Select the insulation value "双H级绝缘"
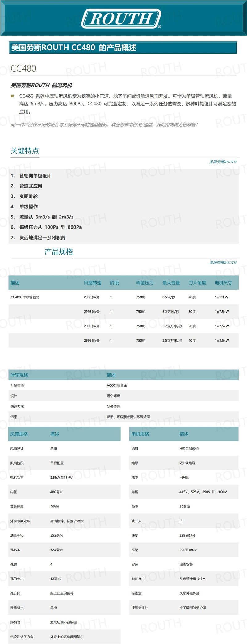 pyautogui.click(x=187, y=463)
